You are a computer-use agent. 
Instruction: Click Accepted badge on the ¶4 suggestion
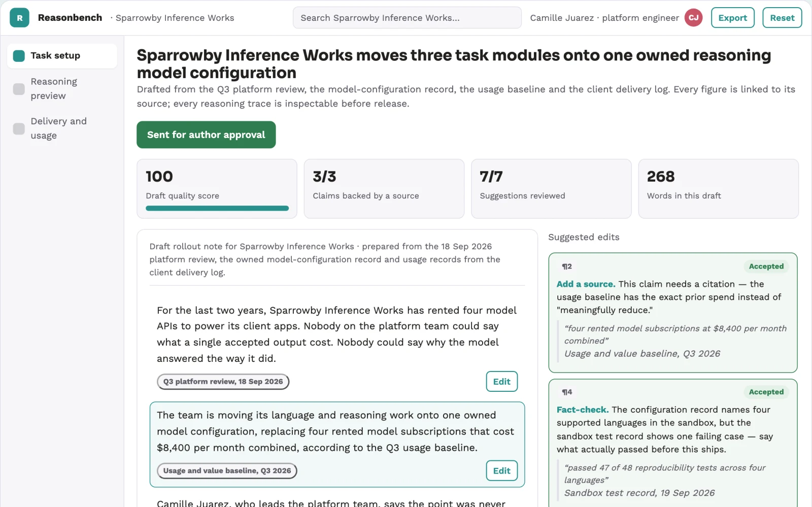pos(766,392)
